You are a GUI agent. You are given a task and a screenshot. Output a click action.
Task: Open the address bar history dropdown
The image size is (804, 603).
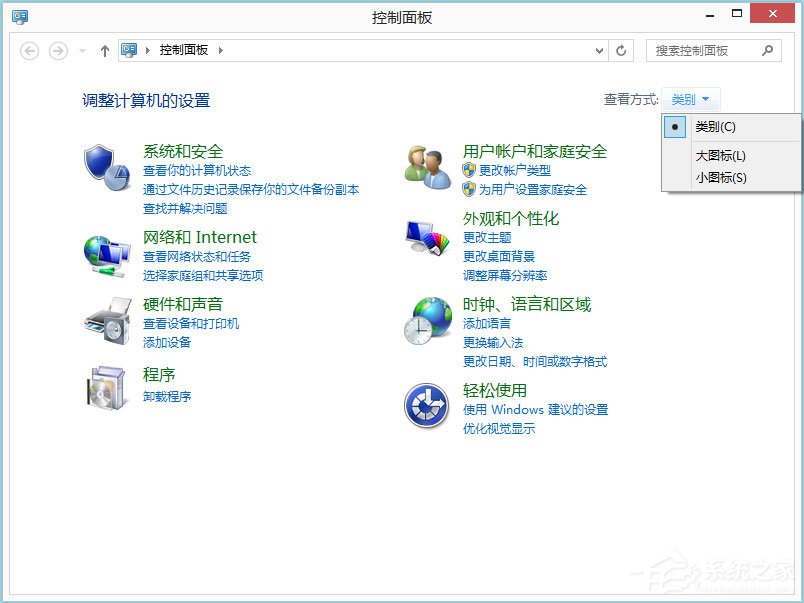click(599, 50)
